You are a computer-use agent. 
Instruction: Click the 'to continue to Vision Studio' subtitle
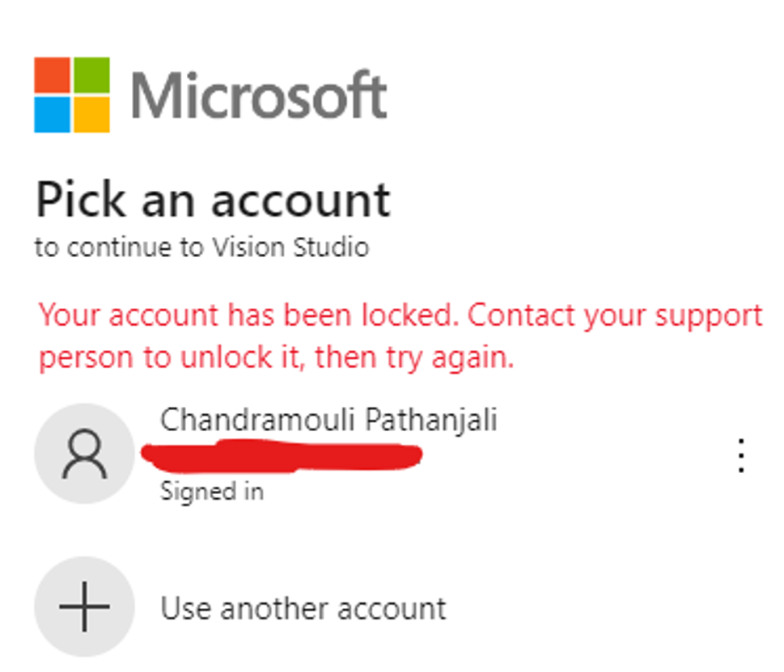click(x=202, y=247)
